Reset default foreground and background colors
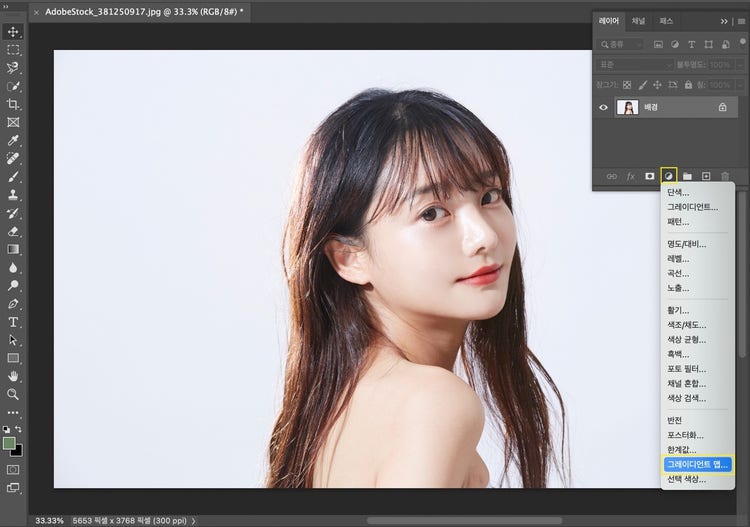 pyautogui.click(x=6, y=429)
